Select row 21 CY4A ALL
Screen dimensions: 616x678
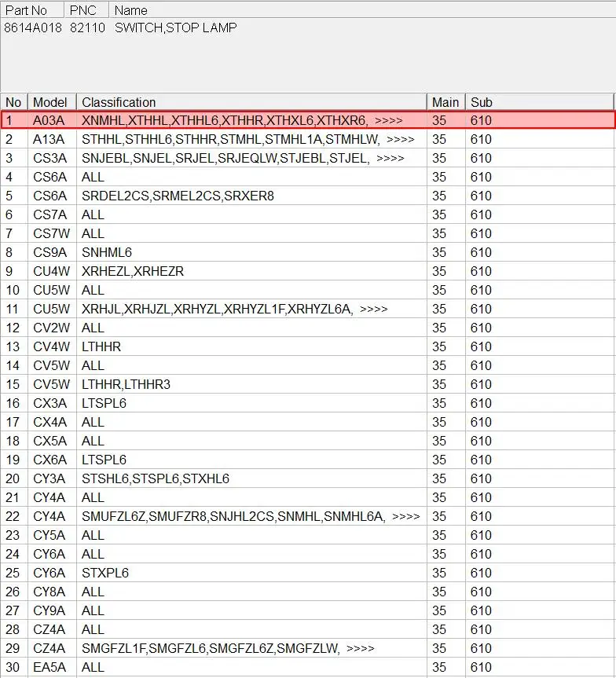click(x=307, y=497)
